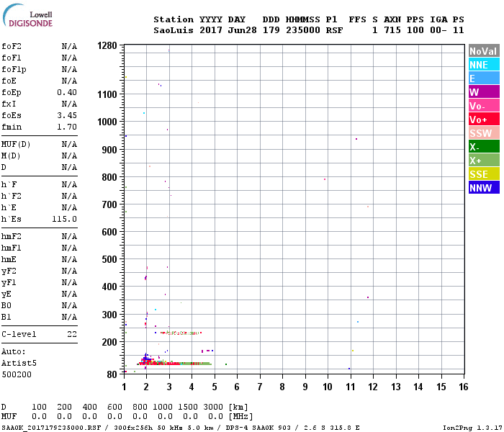The width and height of the screenshot is (504, 432).
Task: Select the h`Es value 115.0
Action: [65, 219]
